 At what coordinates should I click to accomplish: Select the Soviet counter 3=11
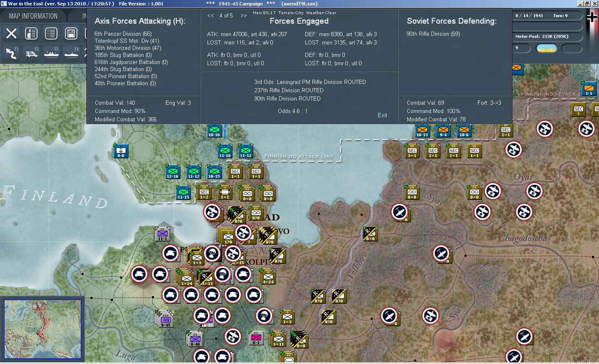click(x=278, y=339)
